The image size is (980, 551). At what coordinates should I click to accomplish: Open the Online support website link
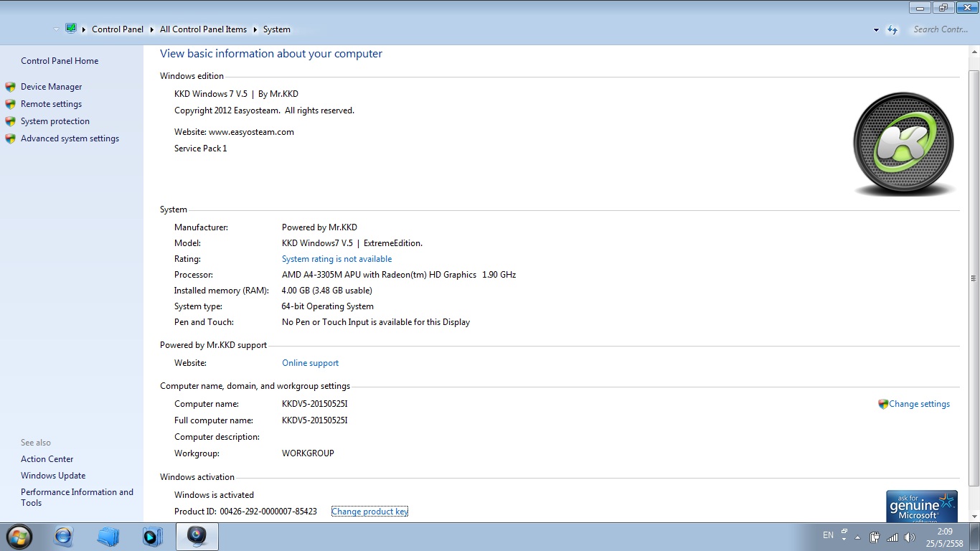[x=310, y=363]
